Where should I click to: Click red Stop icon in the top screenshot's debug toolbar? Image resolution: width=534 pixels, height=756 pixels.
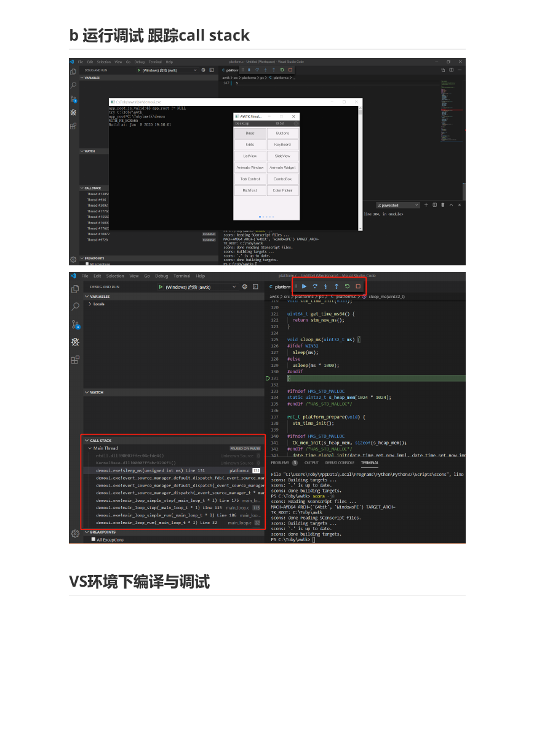[x=290, y=70]
